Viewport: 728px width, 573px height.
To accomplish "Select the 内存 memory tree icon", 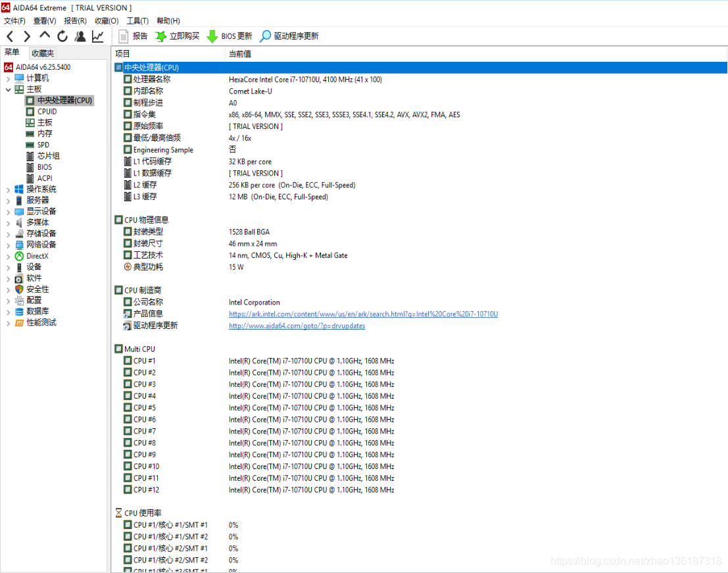I will (x=30, y=134).
